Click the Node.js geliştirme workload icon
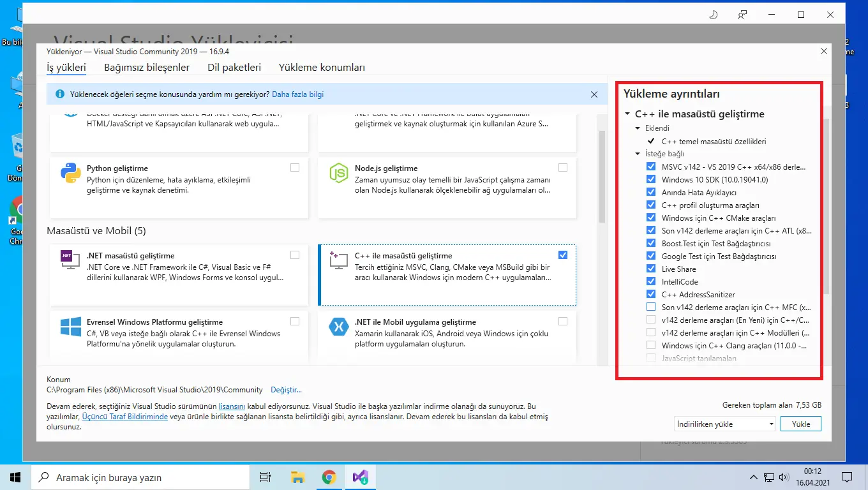Viewport: 868px width, 490px height. (338, 174)
